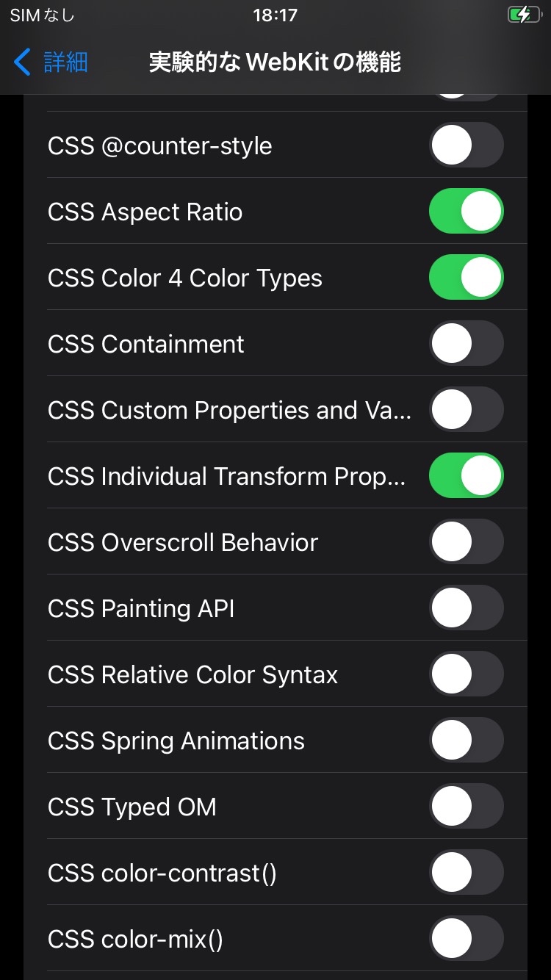Image resolution: width=551 pixels, height=980 pixels.
Task: Enable CSS color-contrast() switch
Action: tap(466, 873)
